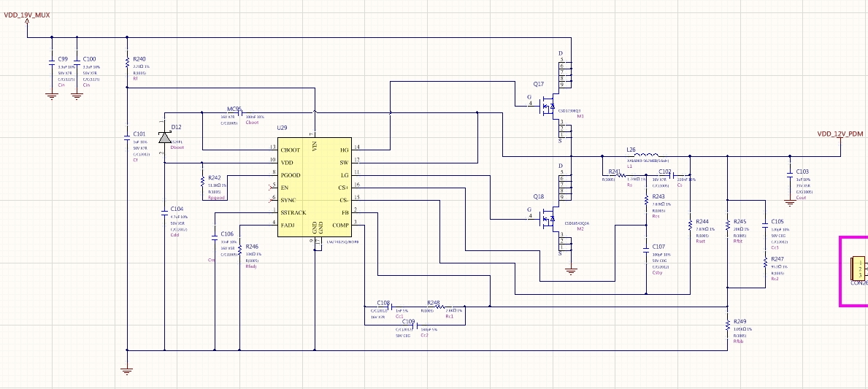Click resistor R240 symbol
The width and height of the screenshot is (868, 389).
tap(127, 59)
